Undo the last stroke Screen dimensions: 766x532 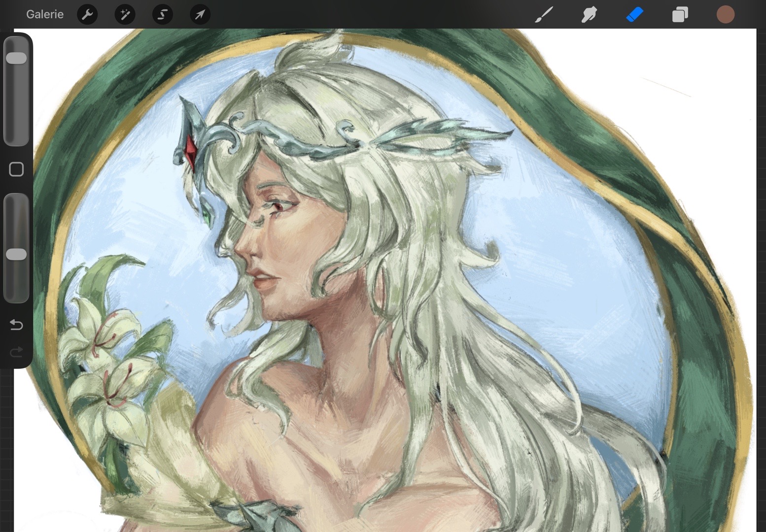click(x=16, y=325)
